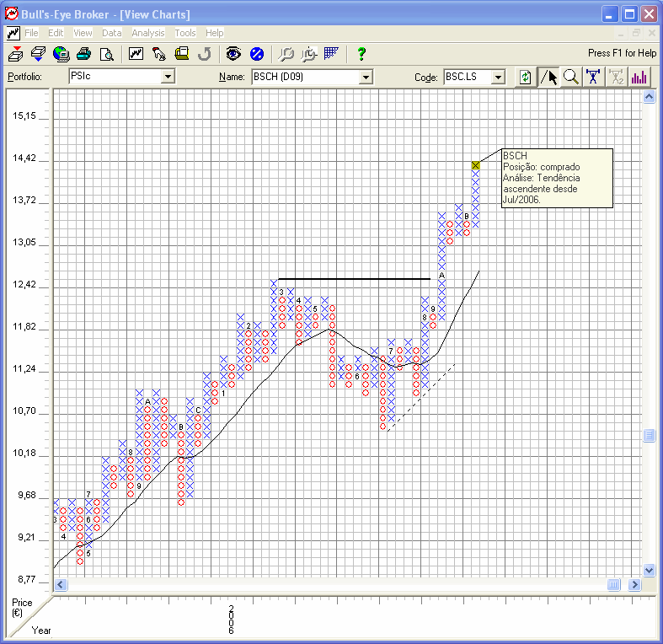Viewport: 663px width, 644px height.
Task: Click the yellow BSCH annotation note box
Action: [x=556, y=178]
